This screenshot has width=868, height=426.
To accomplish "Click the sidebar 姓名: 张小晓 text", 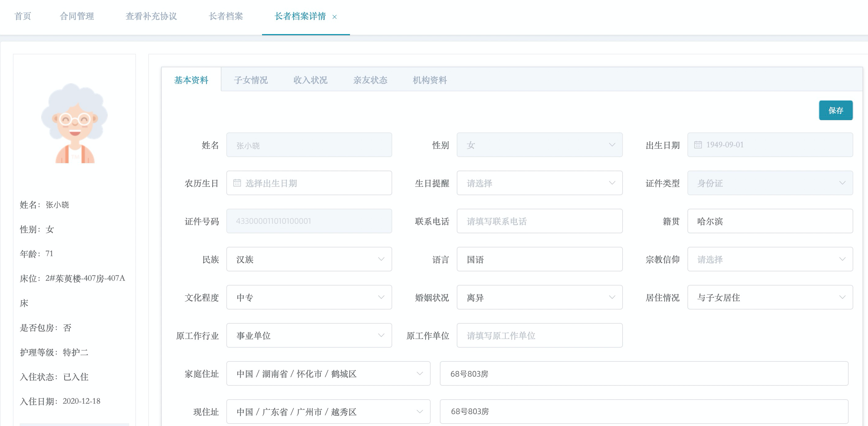I will pos(44,205).
